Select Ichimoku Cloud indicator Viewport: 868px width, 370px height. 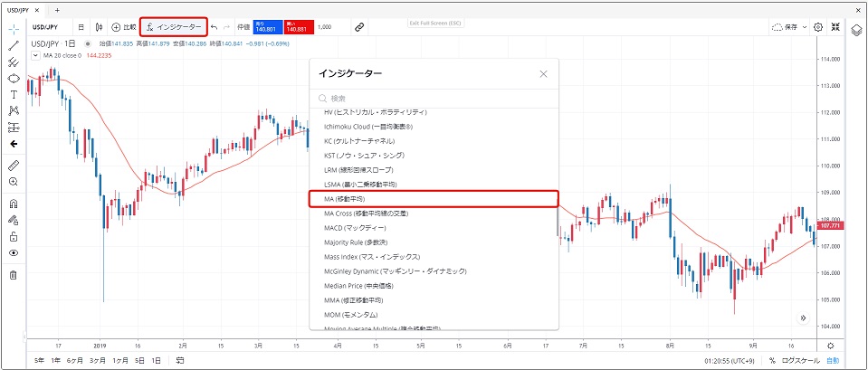click(x=433, y=127)
